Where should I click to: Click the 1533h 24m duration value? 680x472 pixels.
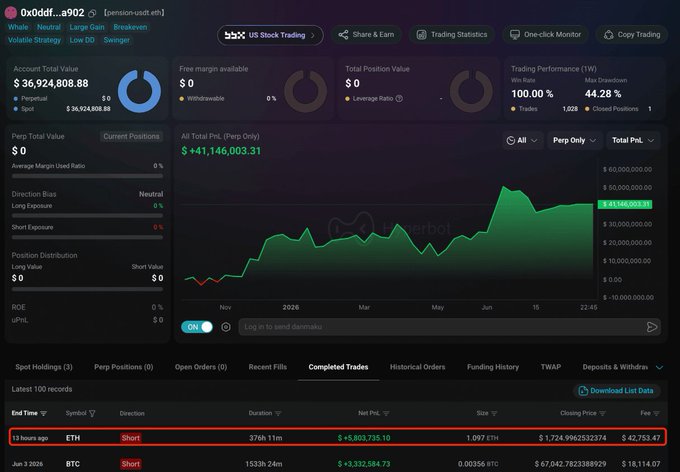point(264,464)
